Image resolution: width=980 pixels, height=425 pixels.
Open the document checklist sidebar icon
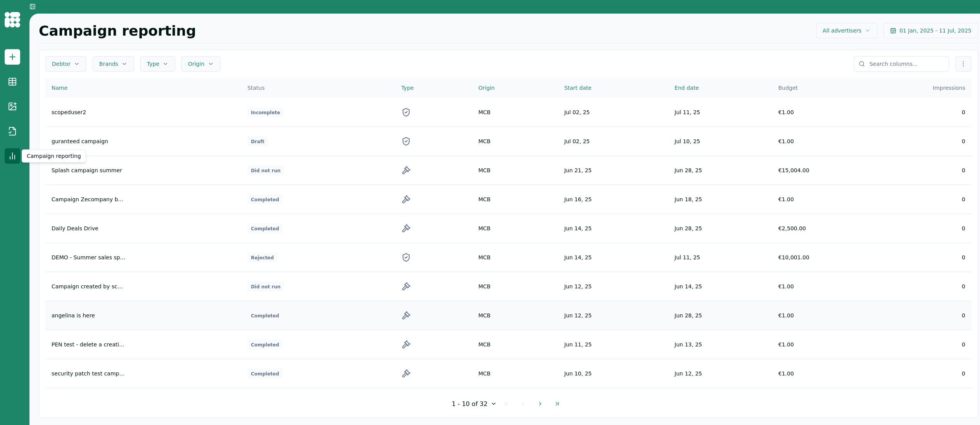12,131
